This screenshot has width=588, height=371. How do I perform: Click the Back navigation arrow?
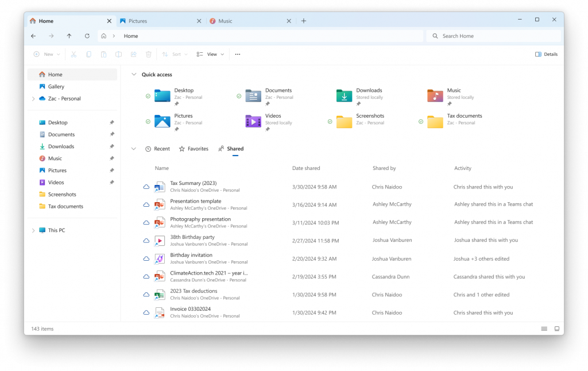coord(33,36)
